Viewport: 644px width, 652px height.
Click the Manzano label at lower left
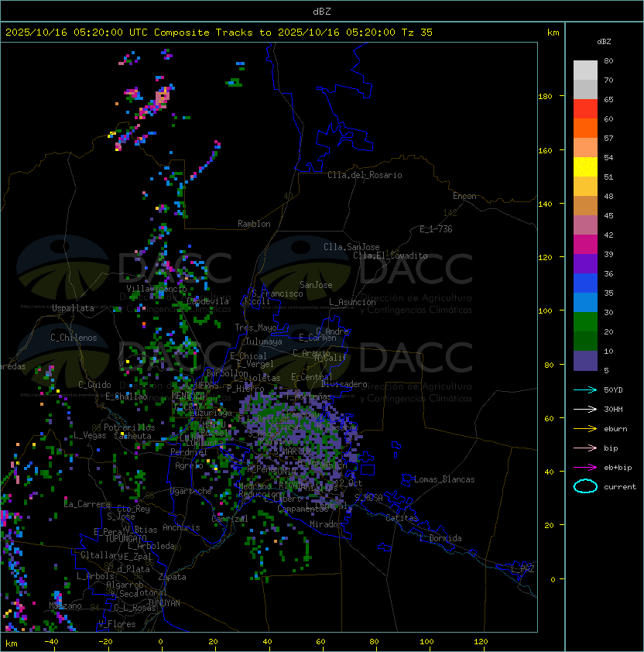coord(65,606)
